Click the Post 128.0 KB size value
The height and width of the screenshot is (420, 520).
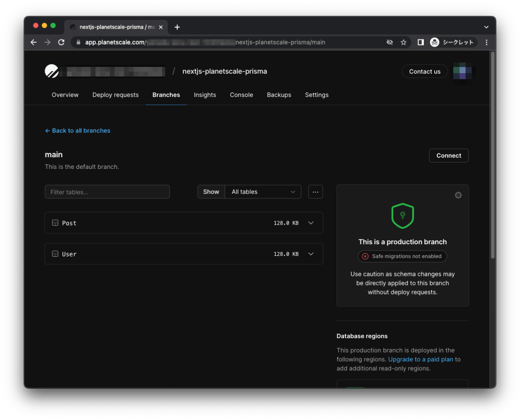[286, 223]
